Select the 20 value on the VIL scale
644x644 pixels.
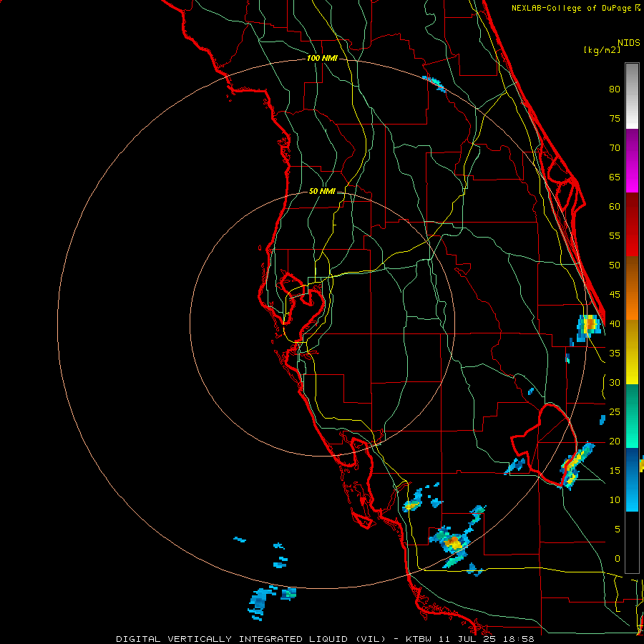click(x=615, y=441)
